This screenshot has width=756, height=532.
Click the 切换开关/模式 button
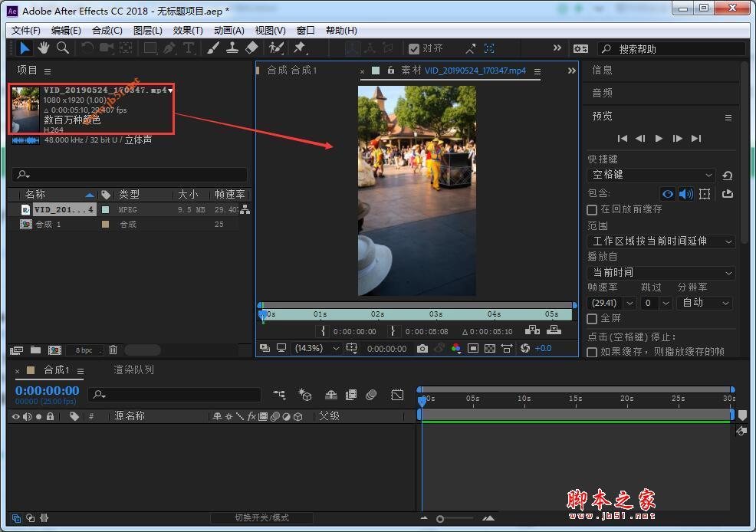coord(261,518)
